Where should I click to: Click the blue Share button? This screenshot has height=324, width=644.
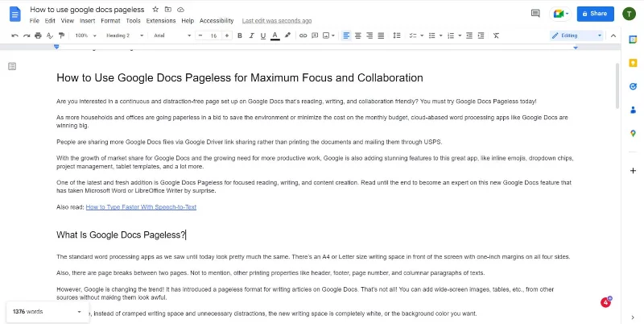click(595, 14)
